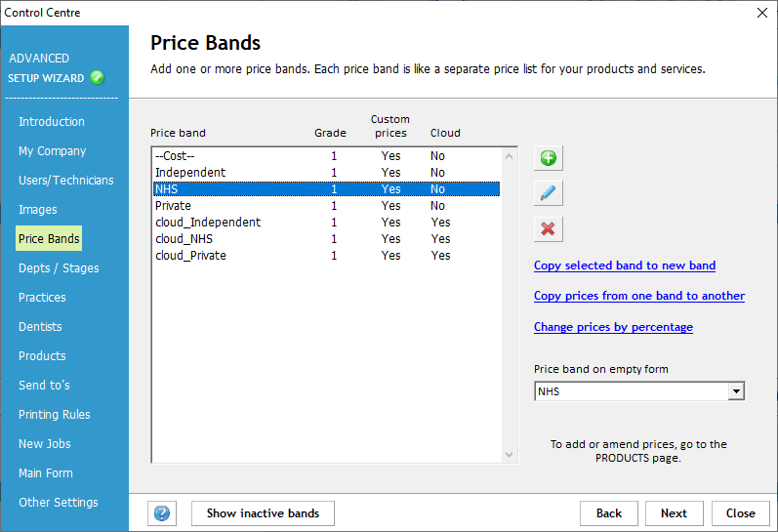
Task: Click the green Setup Wizard checkmark icon
Action: point(97,78)
